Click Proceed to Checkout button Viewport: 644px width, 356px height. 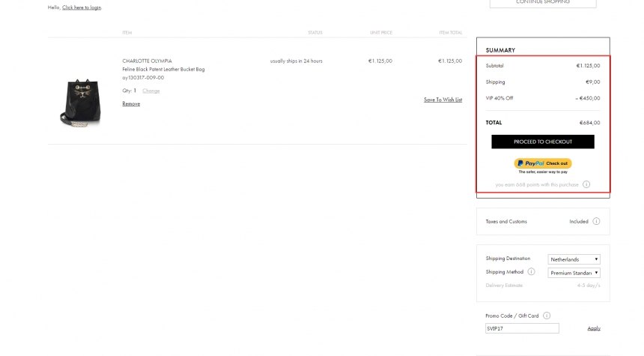point(543,142)
